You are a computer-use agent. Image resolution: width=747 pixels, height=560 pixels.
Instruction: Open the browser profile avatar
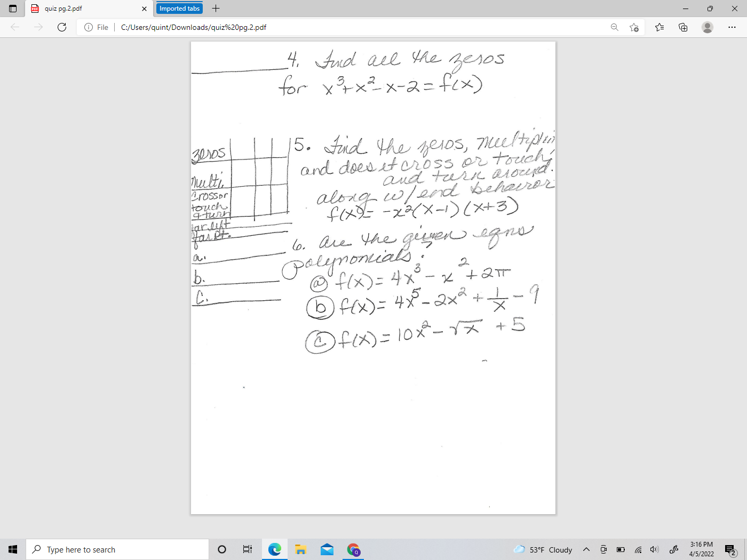pyautogui.click(x=708, y=27)
